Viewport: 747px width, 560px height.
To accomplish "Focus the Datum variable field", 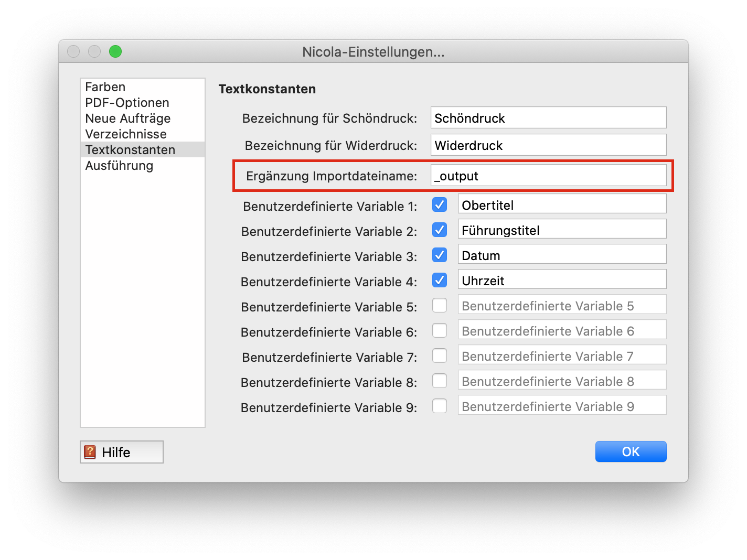I will (562, 254).
